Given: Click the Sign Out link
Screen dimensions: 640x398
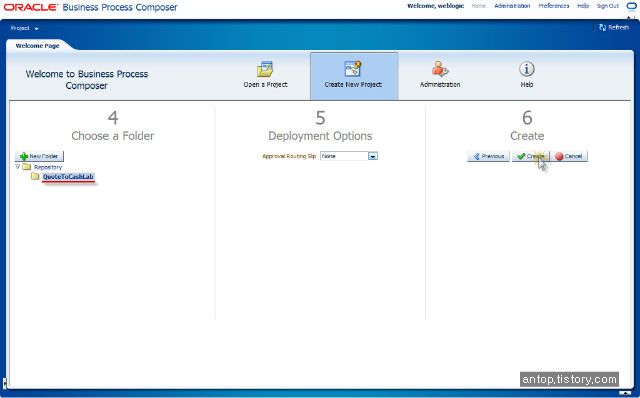Looking at the screenshot, I should [608, 6].
